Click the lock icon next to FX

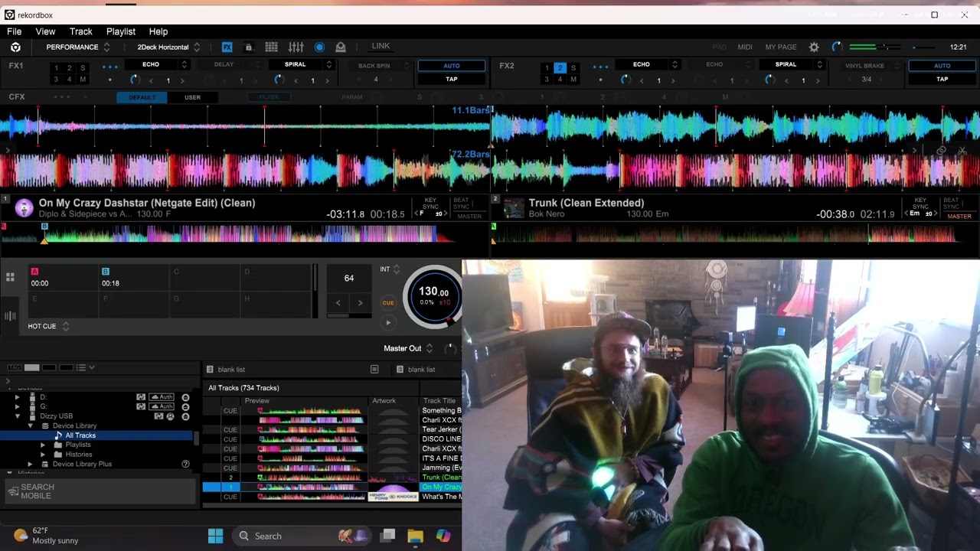248,47
